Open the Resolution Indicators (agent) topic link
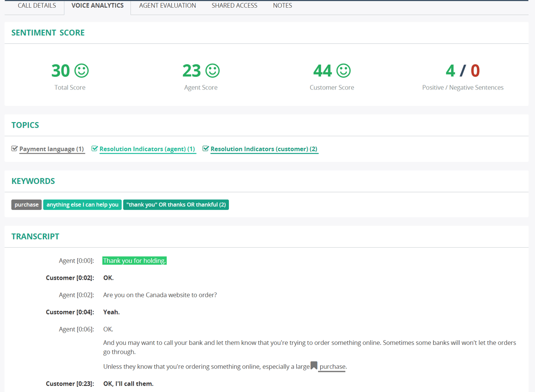535x392 pixels. click(147, 149)
